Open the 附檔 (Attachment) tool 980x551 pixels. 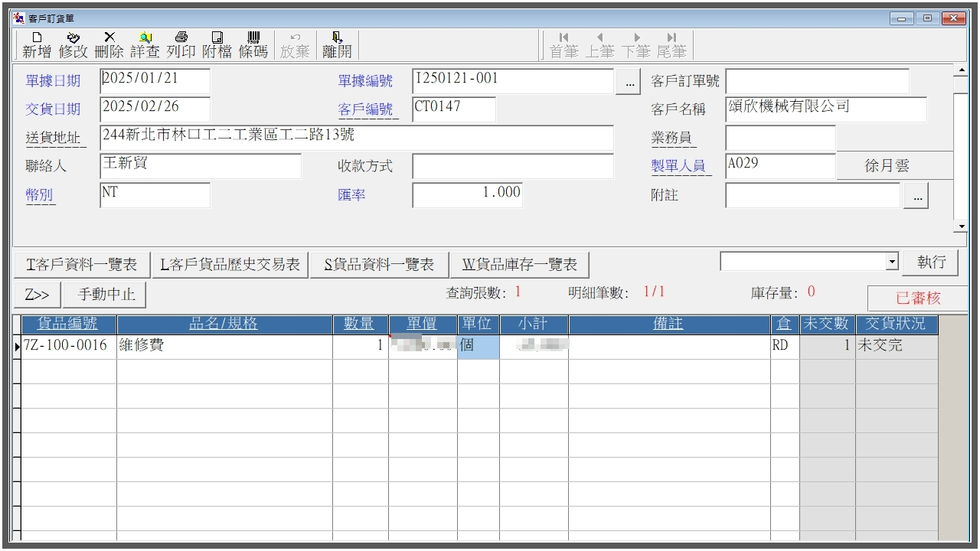217,45
